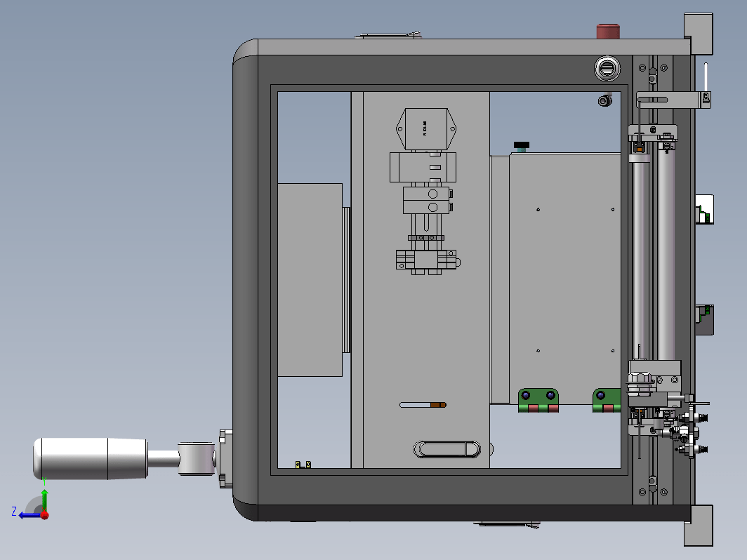The height and width of the screenshot is (560, 747).
Task: Select the round key lock on frame
Action: click(607, 69)
